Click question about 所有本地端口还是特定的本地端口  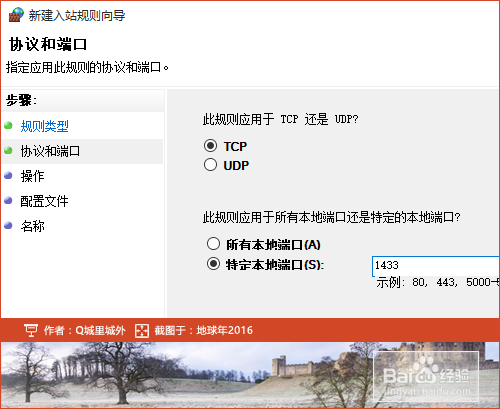(332, 217)
